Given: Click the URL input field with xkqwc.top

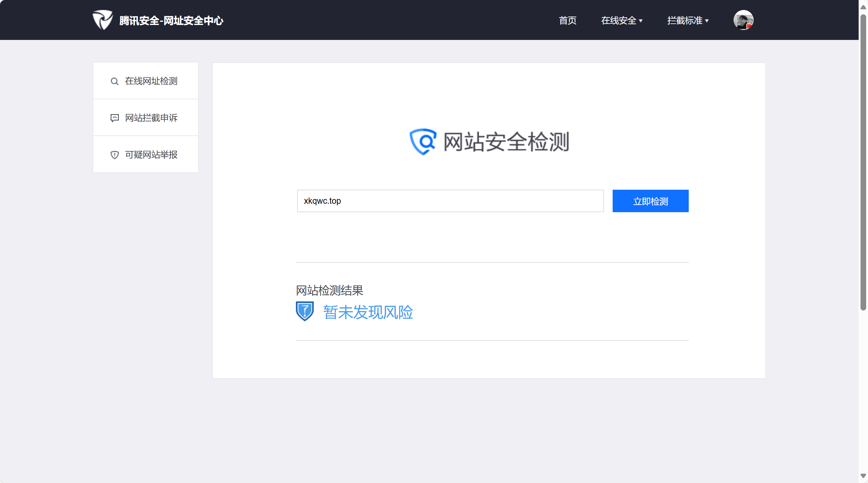Looking at the screenshot, I should (450, 201).
